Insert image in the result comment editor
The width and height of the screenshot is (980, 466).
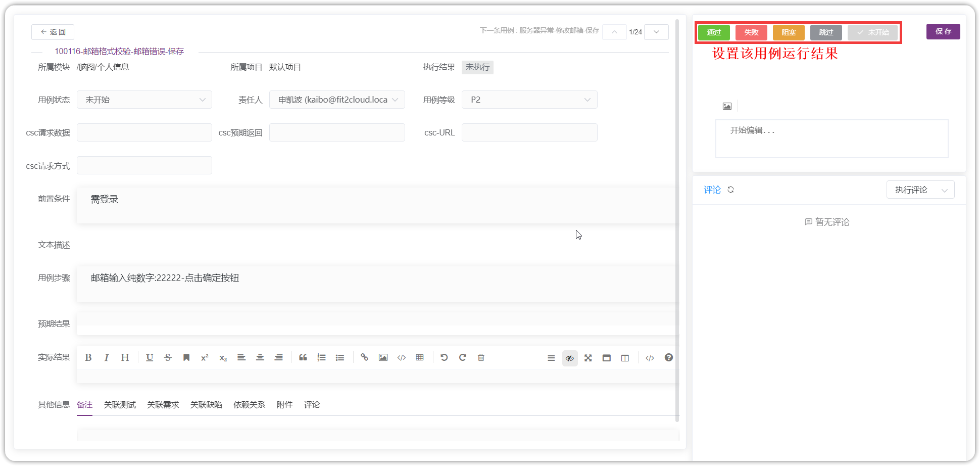727,106
